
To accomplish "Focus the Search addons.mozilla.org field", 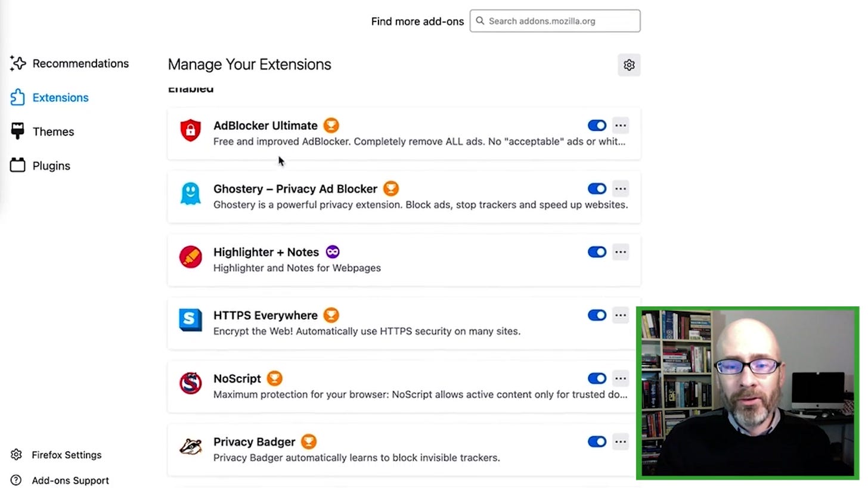I will (x=555, y=21).
